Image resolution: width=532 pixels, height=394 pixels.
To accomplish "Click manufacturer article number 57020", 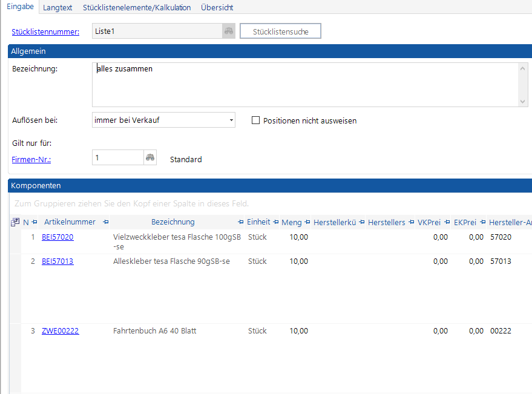I will click(501, 237).
